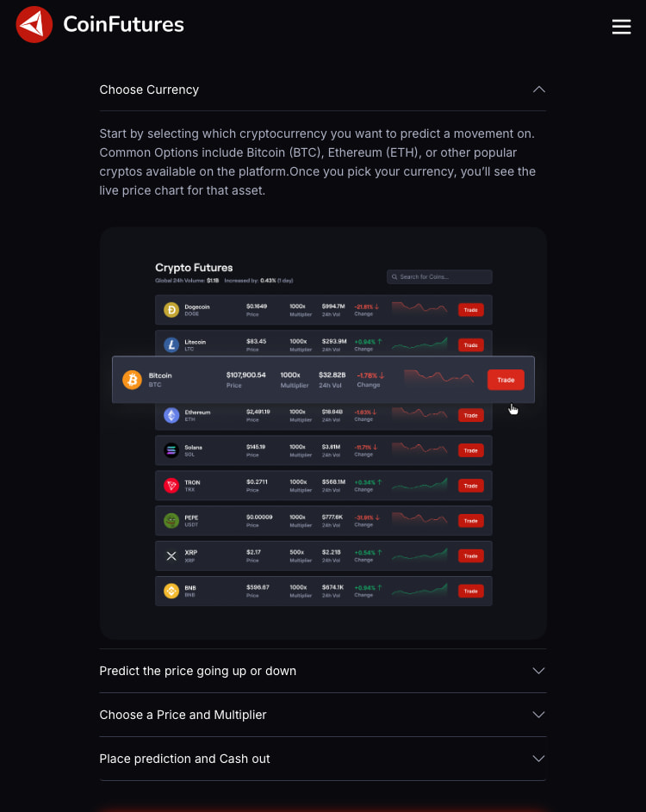Click the Litecoin logo icon
Image resolution: width=646 pixels, height=812 pixels.
(170, 344)
